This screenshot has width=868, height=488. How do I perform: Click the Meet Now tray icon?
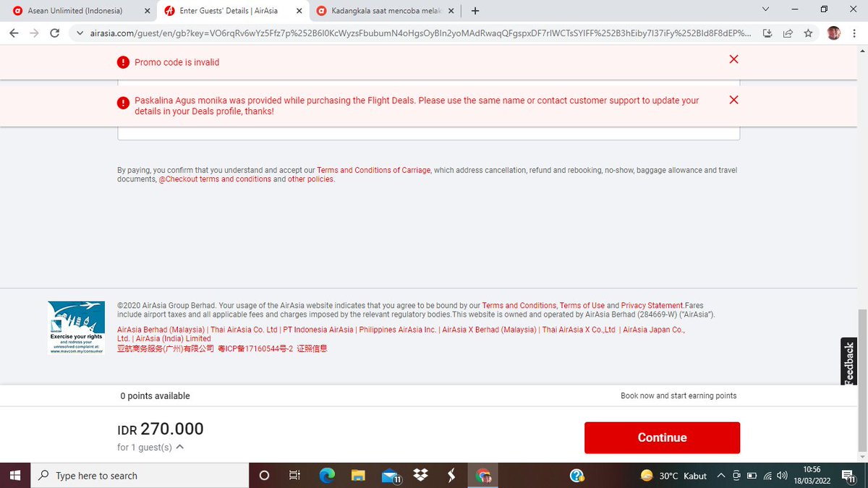tap(736, 476)
